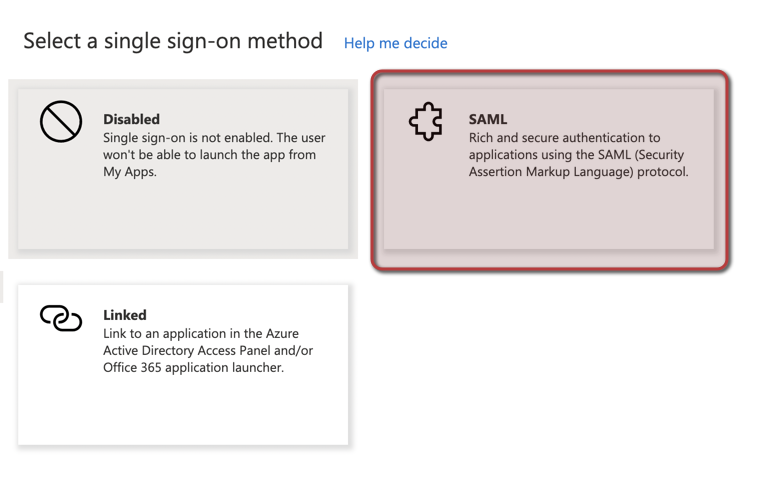Click the Disabled prohibition circle icon
The image size is (778, 490).
coord(61,122)
